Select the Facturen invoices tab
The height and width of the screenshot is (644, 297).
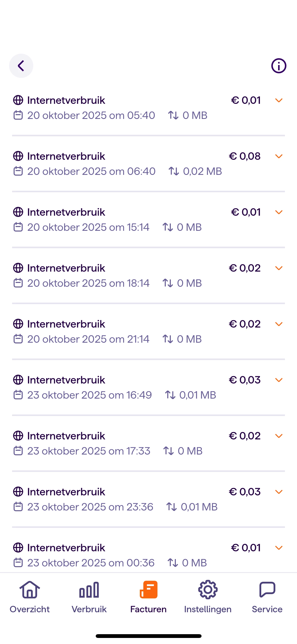(x=148, y=596)
